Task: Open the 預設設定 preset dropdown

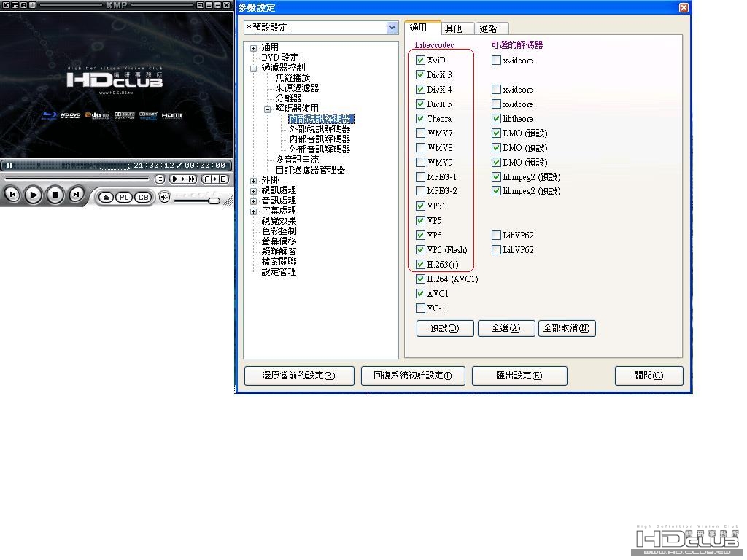Action: point(392,28)
